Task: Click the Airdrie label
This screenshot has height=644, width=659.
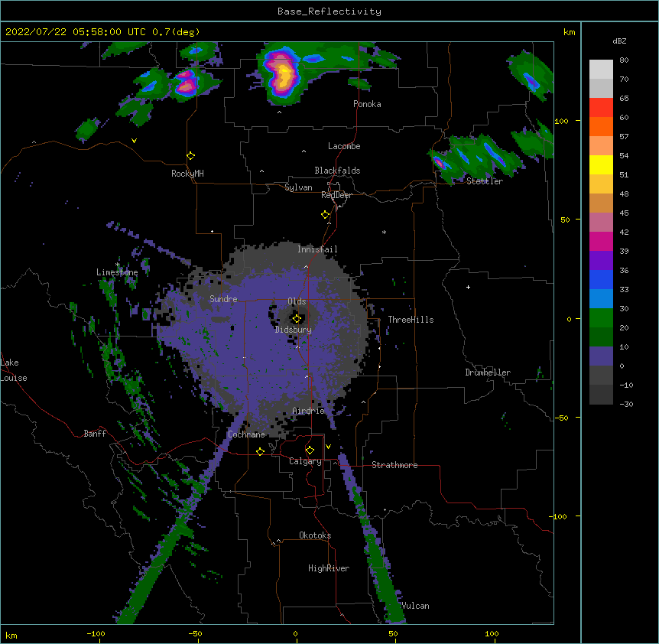Action: point(308,411)
